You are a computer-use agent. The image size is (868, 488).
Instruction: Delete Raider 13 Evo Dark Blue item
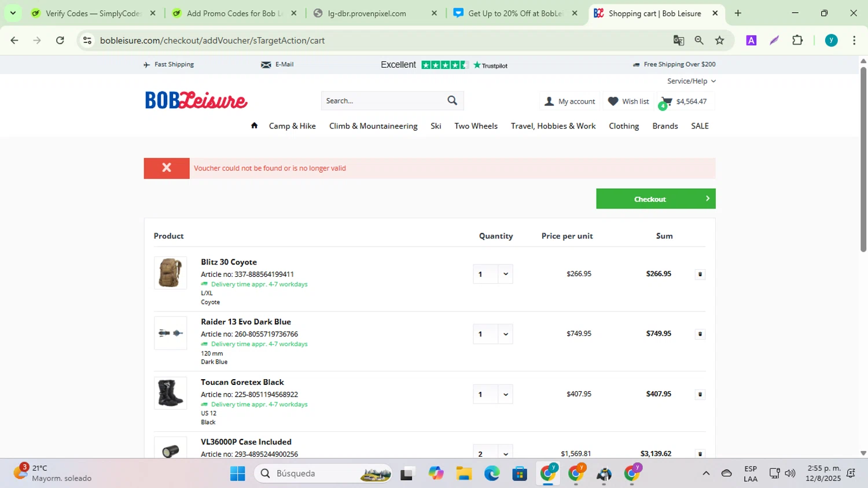(700, 334)
